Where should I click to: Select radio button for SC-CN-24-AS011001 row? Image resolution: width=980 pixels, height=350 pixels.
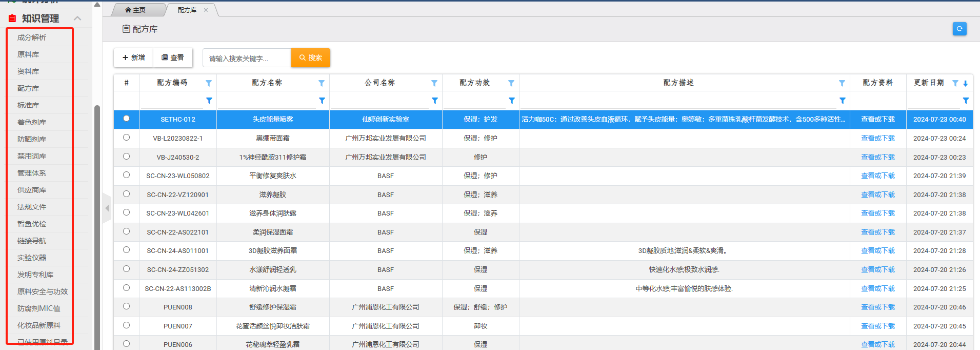point(127,250)
